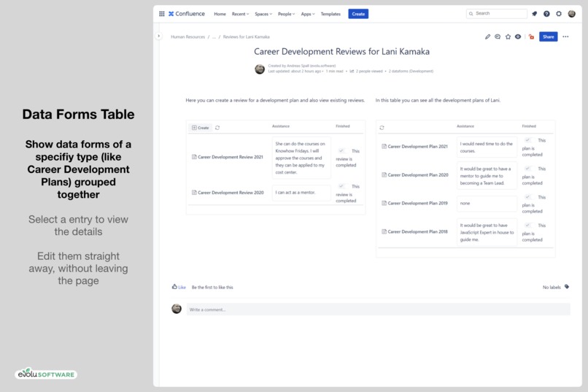Viewport: 588px width, 392px height.
Task: Click the page icon for Review 2021
Action: [x=194, y=157]
